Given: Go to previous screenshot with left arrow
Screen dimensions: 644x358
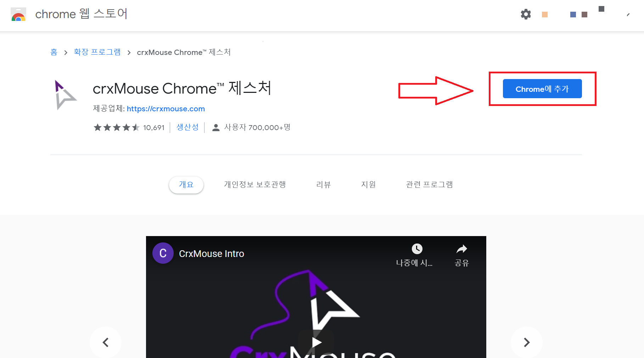Looking at the screenshot, I should click(x=106, y=342).
